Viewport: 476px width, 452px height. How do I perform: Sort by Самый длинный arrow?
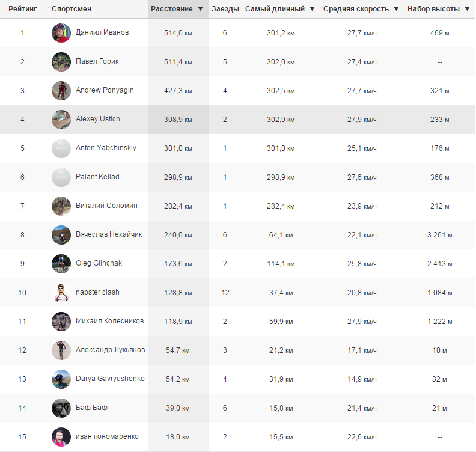tap(312, 10)
